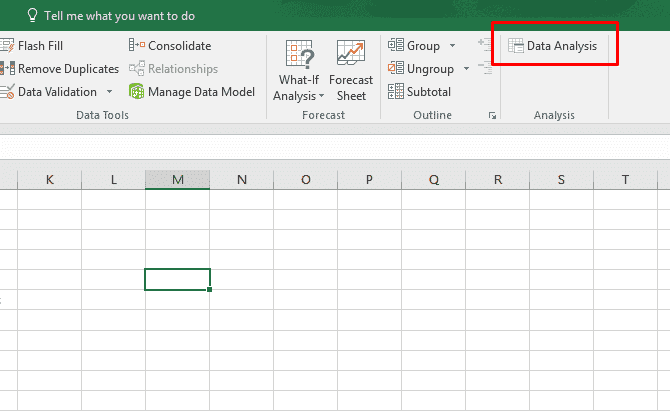Click the Remove Duplicates button
The image size is (670, 411).
click(59, 68)
